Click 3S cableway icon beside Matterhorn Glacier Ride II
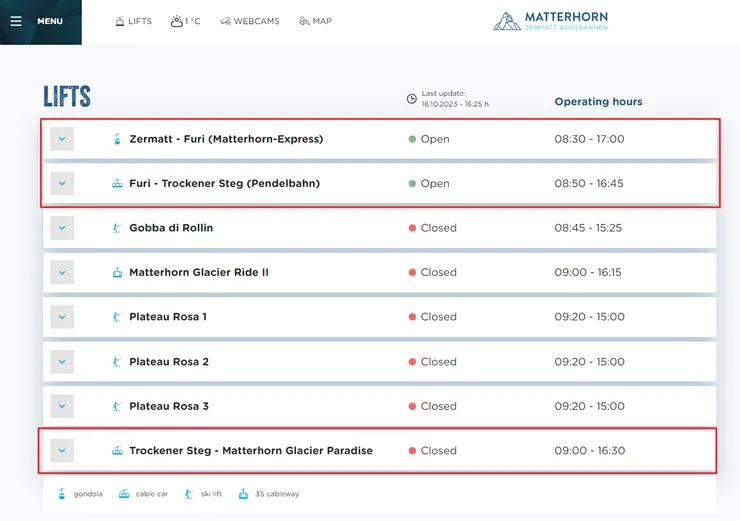Screen dimensions: 740x521 coord(117,272)
